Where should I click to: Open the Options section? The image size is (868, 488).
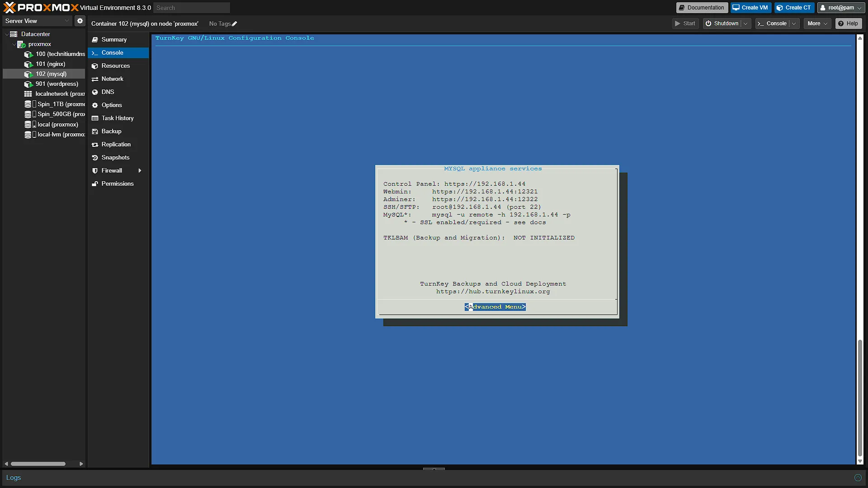pos(118,105)
